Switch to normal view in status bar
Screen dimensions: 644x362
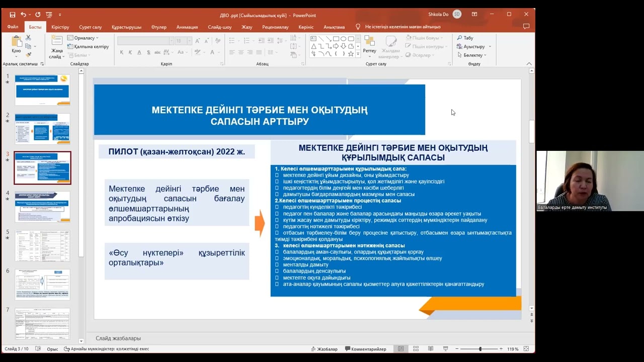pyautogui.click(x=401, y=349)
